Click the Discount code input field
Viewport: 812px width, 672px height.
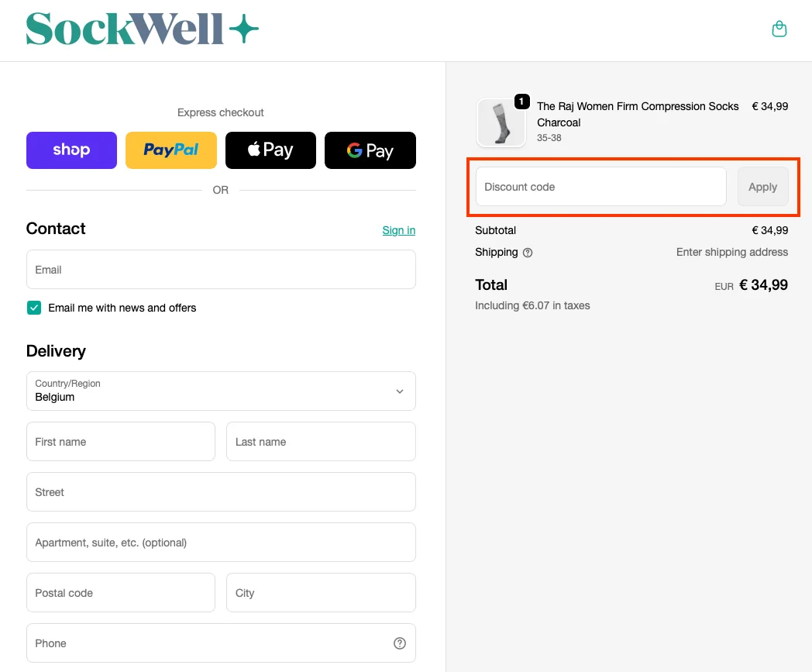click(600, 186)
